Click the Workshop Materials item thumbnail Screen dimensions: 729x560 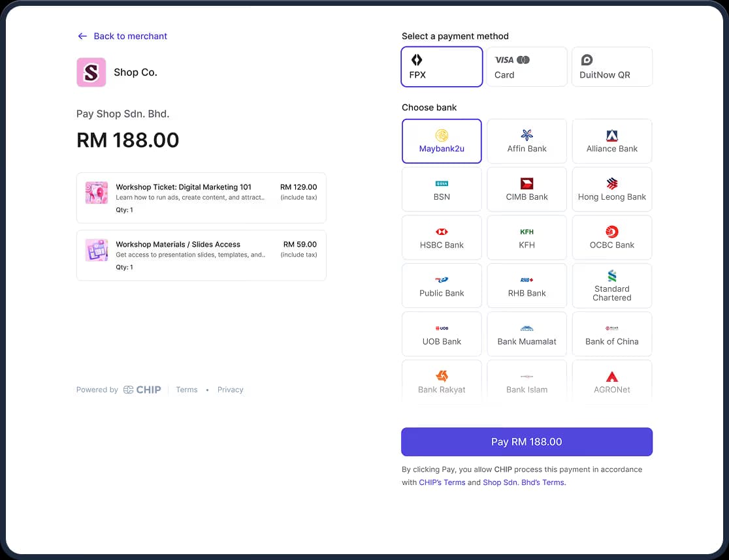tap(97, 250)
